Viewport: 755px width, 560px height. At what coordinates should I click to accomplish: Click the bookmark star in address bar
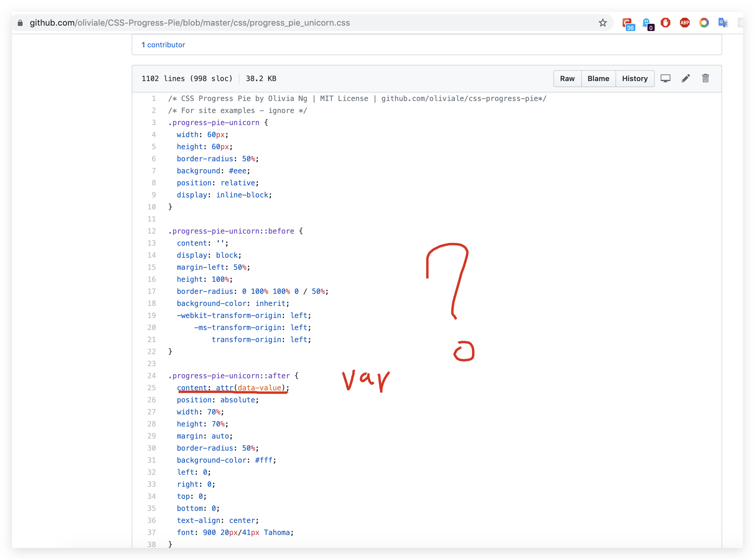[602, 23]
